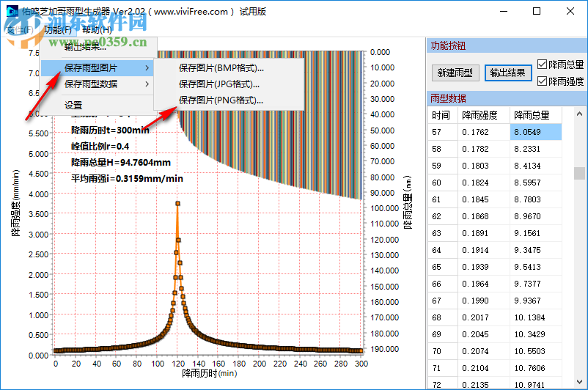Open the 功能(F) menu
Viewport: 588px width, 390px height.
click(x=58, y=29)
